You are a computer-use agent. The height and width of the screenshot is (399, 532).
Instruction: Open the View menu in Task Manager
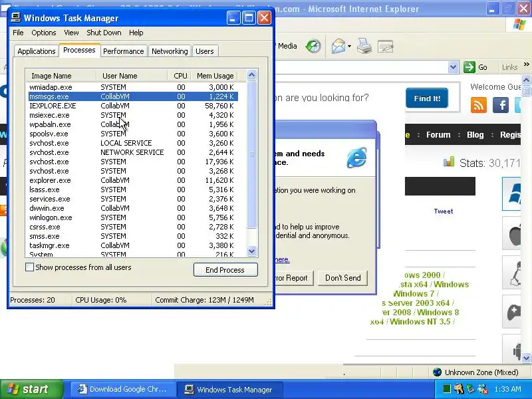71,33
